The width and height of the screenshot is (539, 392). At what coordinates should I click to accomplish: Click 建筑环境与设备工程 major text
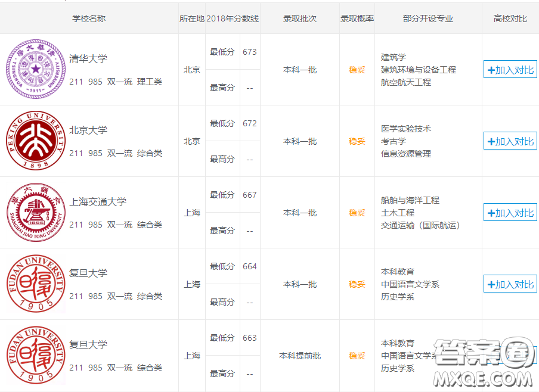tap(419, 70)
